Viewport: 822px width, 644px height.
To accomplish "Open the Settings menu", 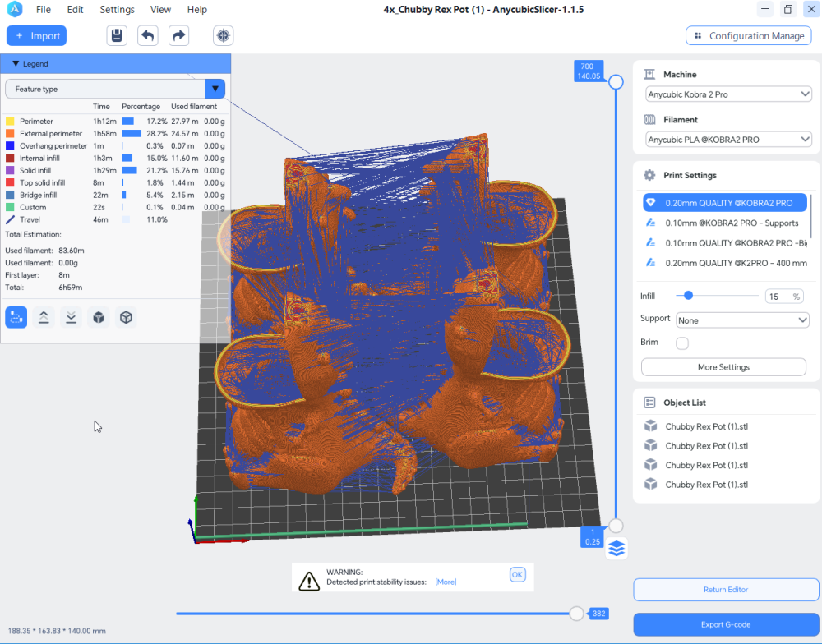I will [x=117, y=9].
